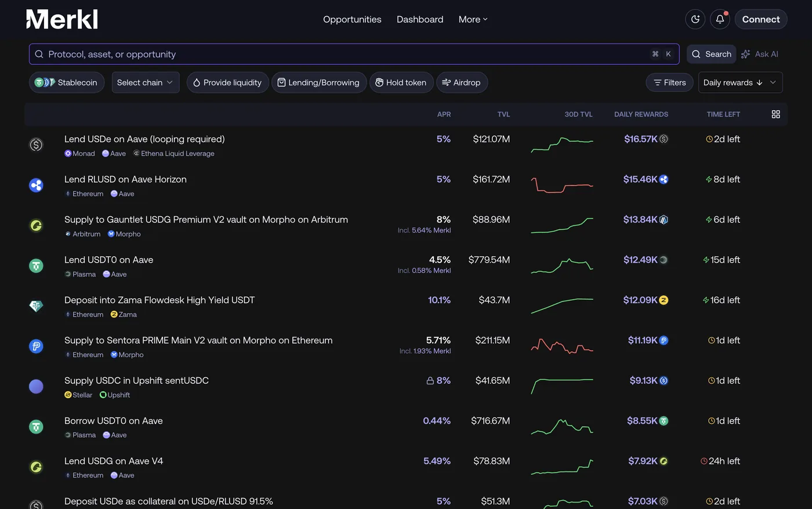Open the Opportunities page
This screenshot has height=509, width=812.
pyautogui.click(x=352, y=19)
